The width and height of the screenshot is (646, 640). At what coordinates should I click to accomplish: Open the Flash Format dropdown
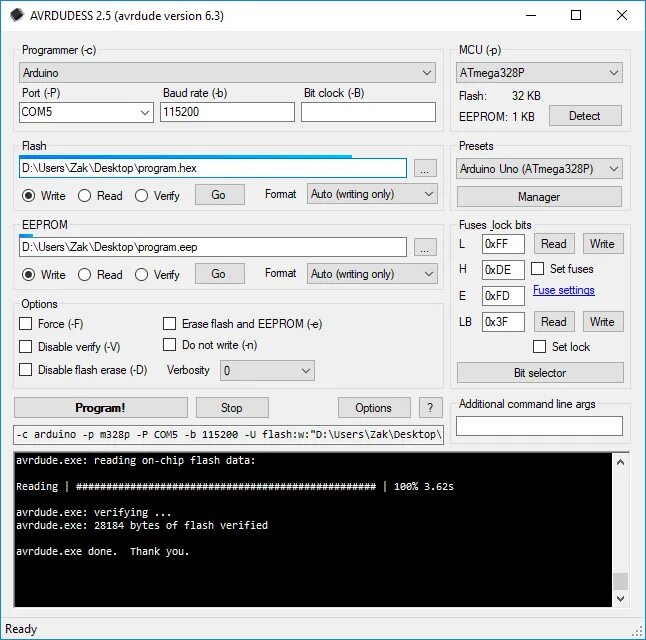click(372, 194)
